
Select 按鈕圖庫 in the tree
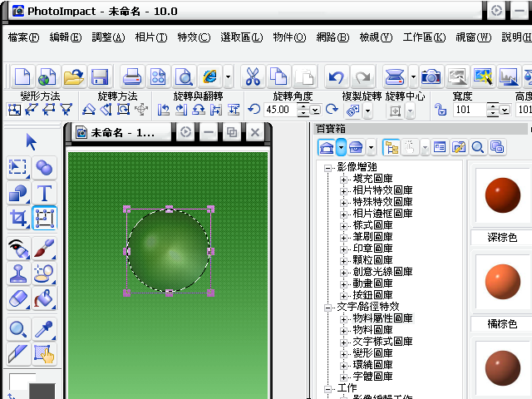372,295
